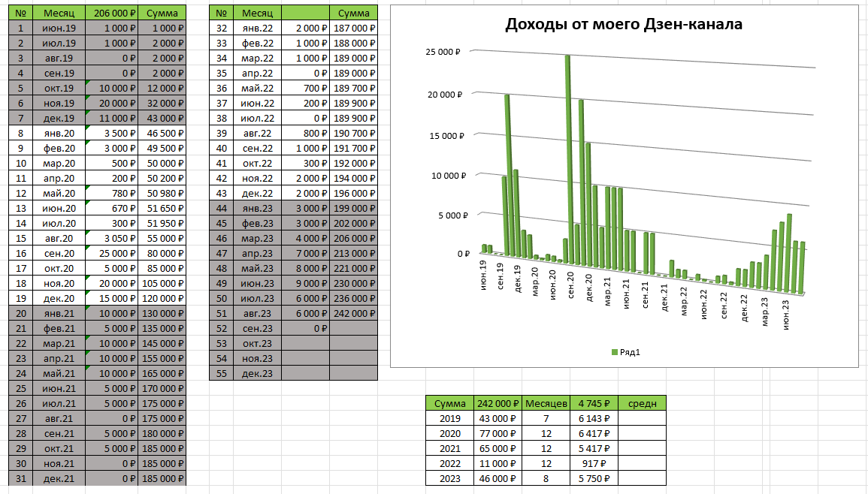Click the cumulative cell "196 000 ₽"
This screenshot has height=494, width=868.
click(354, 193)
